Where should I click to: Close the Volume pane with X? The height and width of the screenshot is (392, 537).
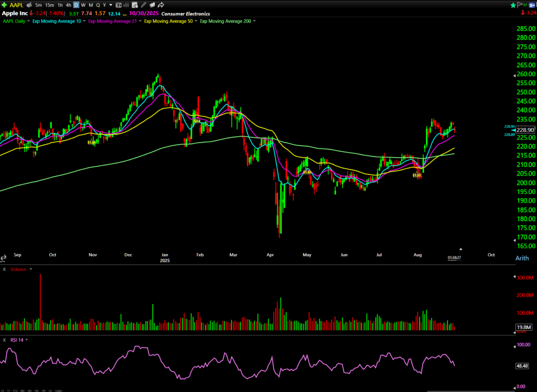pyautogui.click(x=4, y=269)
